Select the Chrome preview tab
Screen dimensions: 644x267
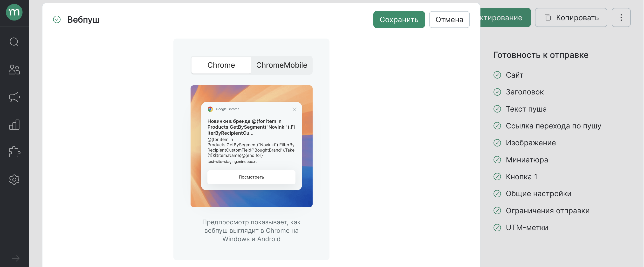click(x=221, y=65)
